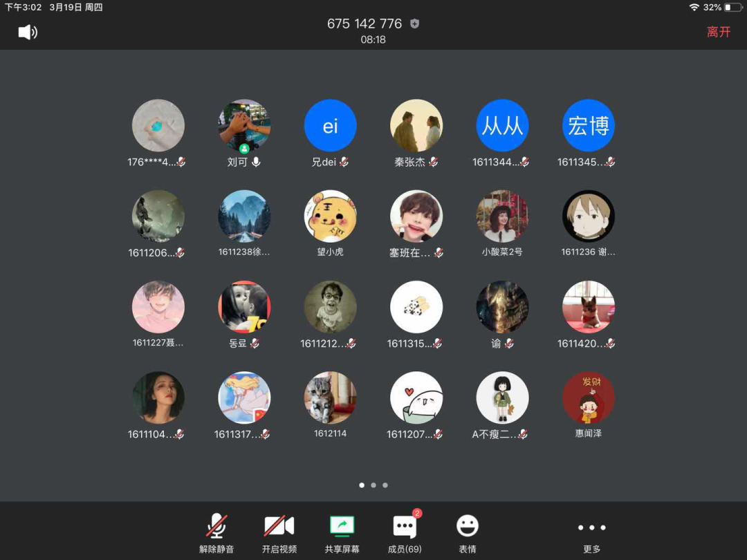
Task: Leave the meeting with 离开
Action: click(718, 32)
